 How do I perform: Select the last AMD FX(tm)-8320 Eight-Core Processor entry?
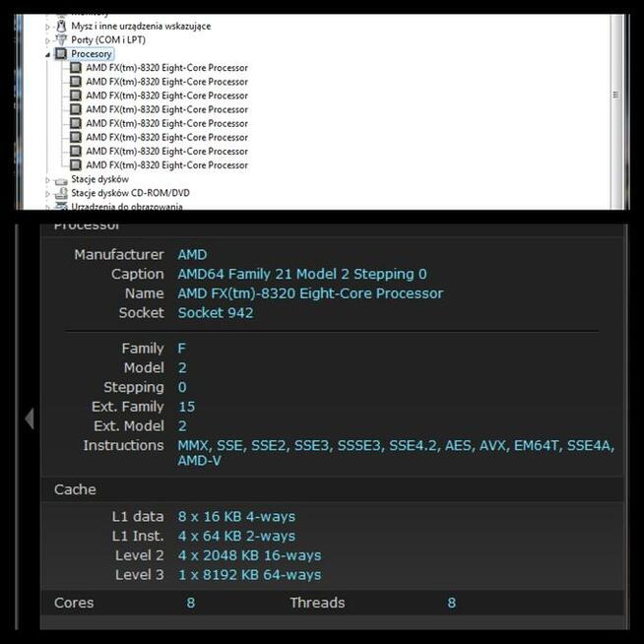point(166,165)
